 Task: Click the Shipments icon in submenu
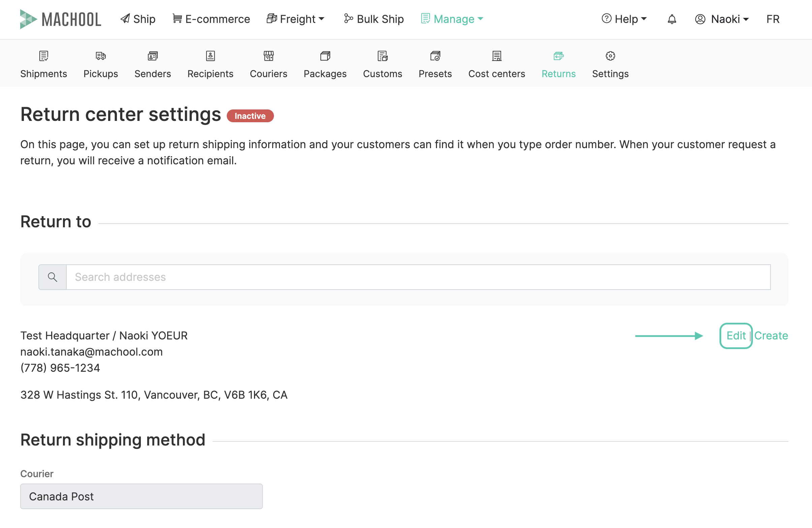pyautogui.click(x=44, y=56)
